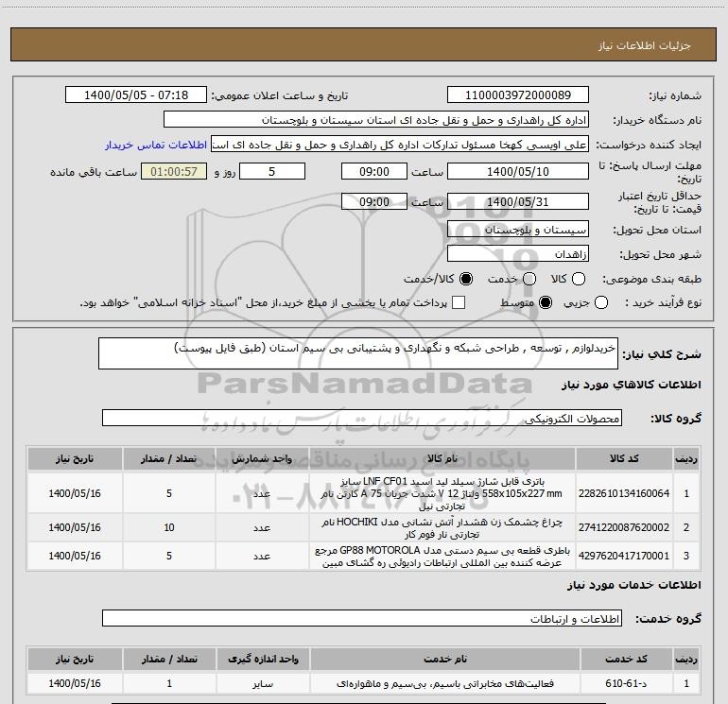This screenshot has height=704, width=728.
Task: Select the خدمت radio button
Action: point(529,279)
